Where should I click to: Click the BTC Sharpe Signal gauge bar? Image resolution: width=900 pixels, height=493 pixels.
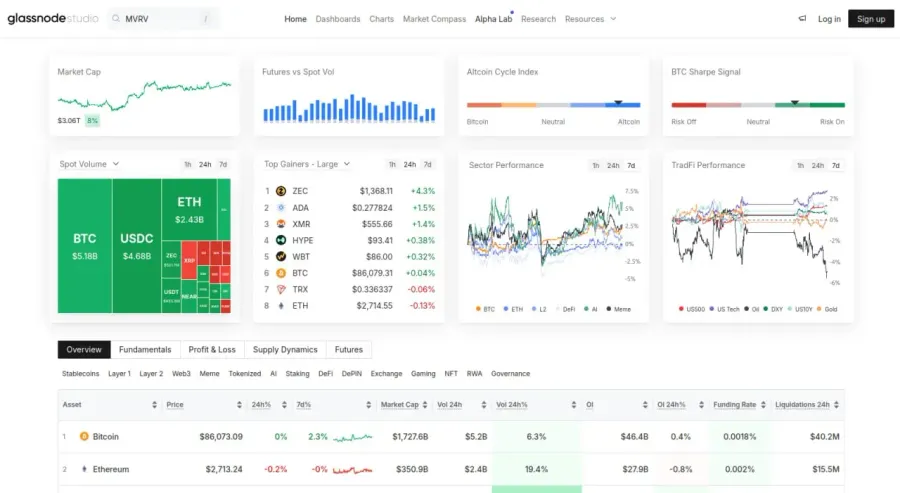(x=758, y=105)
